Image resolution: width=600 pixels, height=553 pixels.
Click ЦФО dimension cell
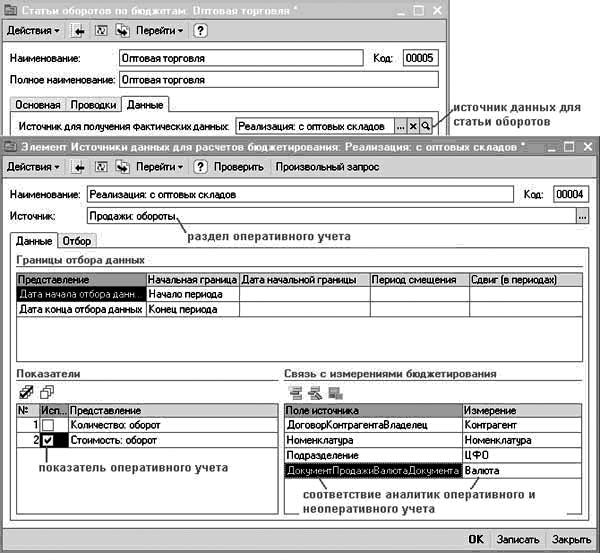click(522, 455)
